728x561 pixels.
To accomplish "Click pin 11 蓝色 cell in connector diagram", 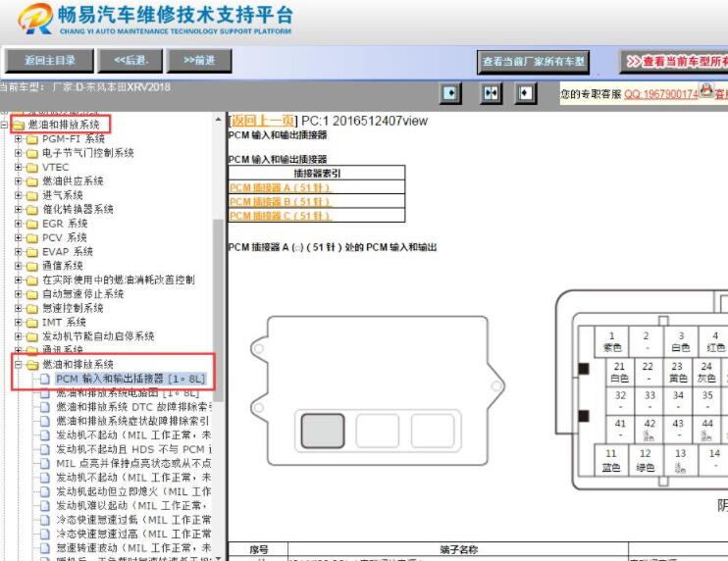I will (x=611, y=460).
